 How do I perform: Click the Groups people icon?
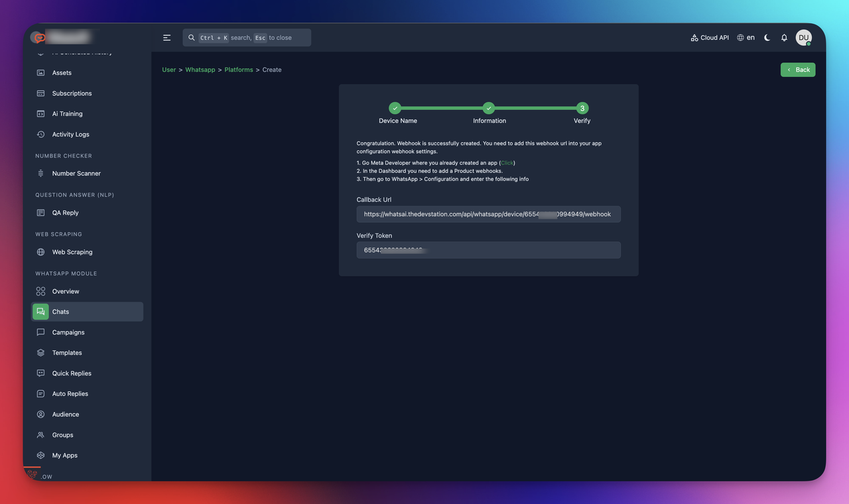40,435
